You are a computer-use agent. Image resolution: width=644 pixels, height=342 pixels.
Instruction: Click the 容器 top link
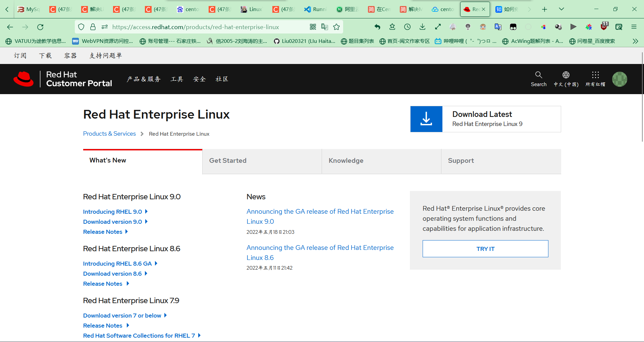pyautogui.click(x=70, y=56)
